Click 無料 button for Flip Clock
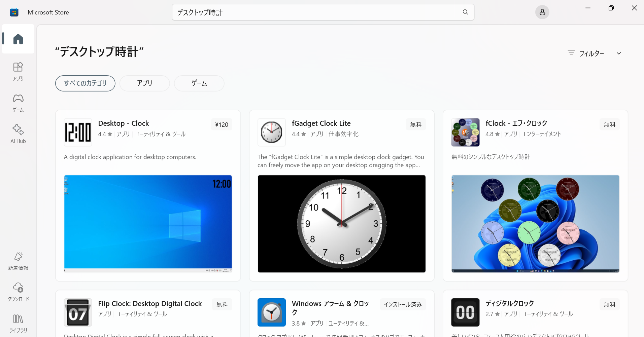 pos(222,304)
